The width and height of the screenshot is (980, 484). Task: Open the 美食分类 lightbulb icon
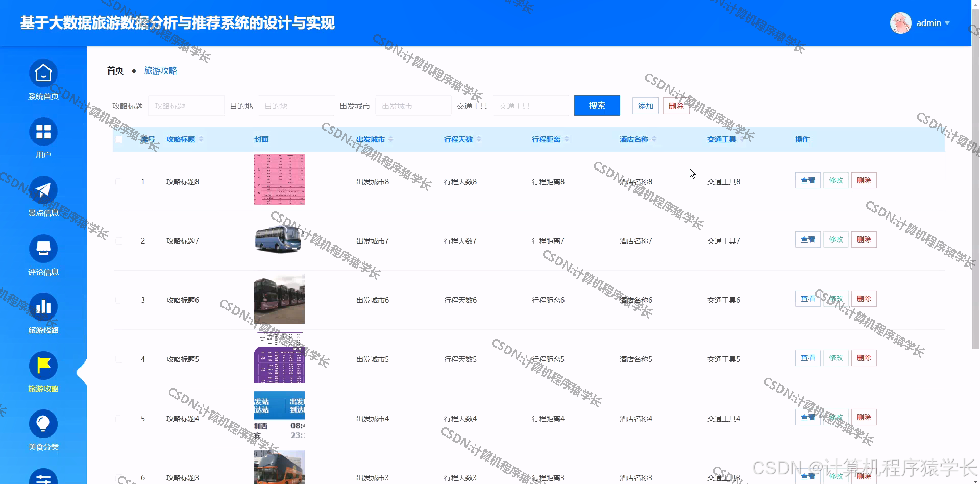pos(43,424)
